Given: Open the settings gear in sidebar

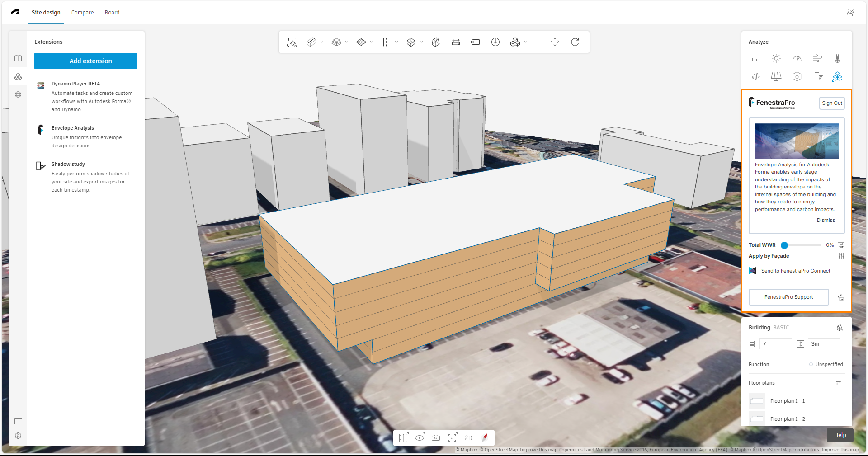Looking at the screenshot, I should click(18, 436).
